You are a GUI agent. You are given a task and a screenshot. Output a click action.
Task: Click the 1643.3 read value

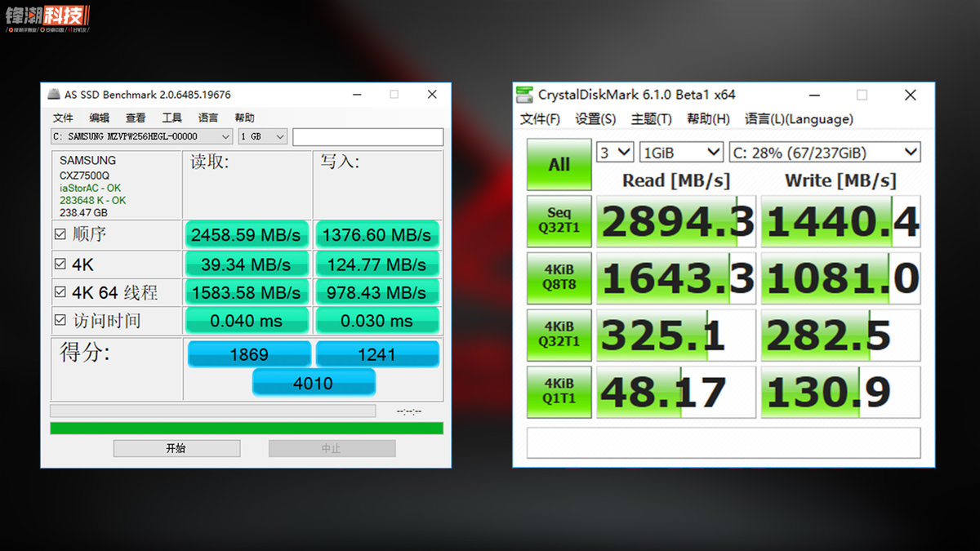point(676,278)
